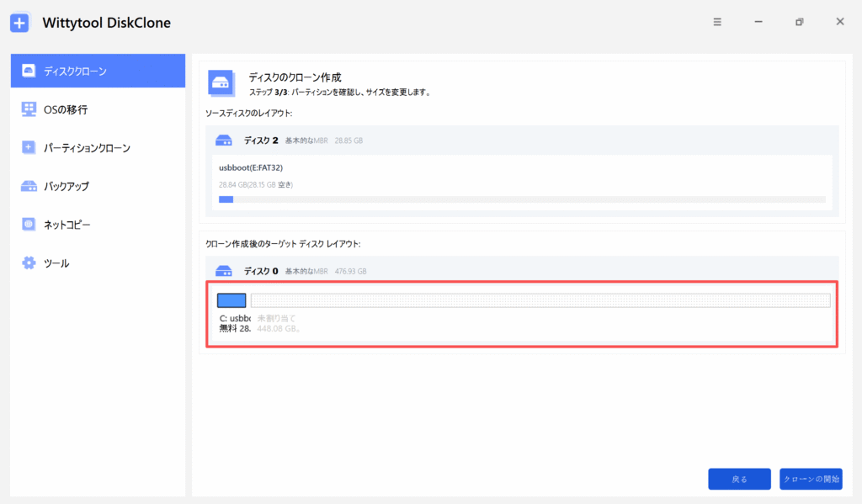
Task: Click the ディスク 2 disk name
Action: 261,141
